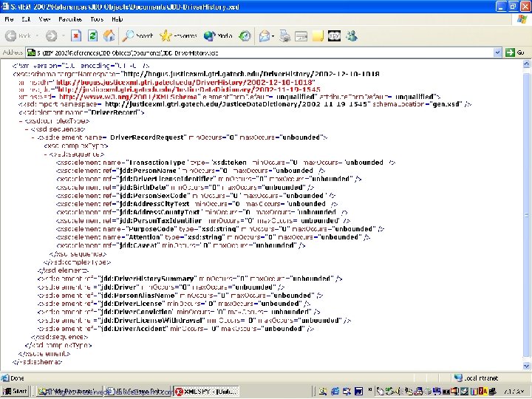Screen dimensions: 532x399
Task: Open the Help menu
Action: pyautogui.click(x=117, y=19)
